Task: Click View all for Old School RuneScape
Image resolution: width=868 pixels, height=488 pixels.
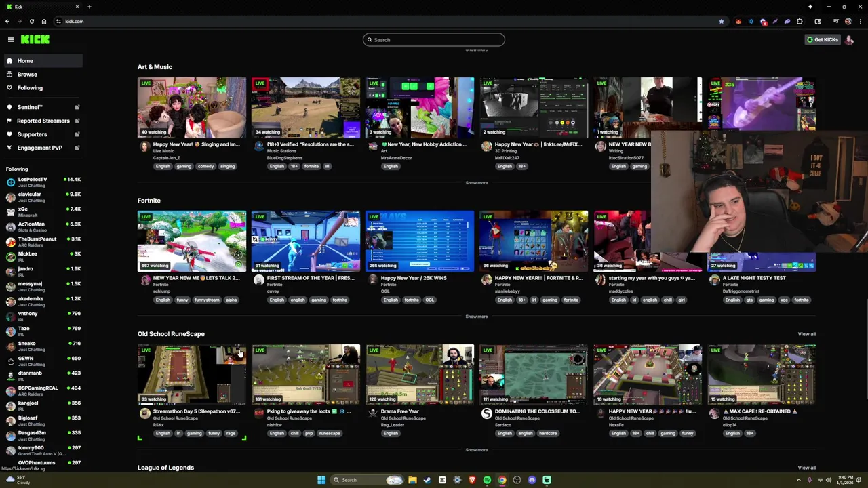Action: tap(807, 334)
